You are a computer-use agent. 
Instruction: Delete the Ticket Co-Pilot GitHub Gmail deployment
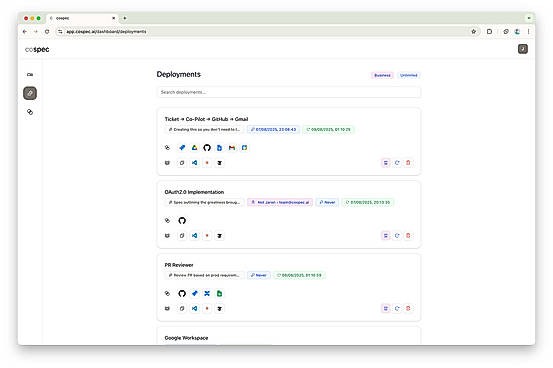point(408,163)
